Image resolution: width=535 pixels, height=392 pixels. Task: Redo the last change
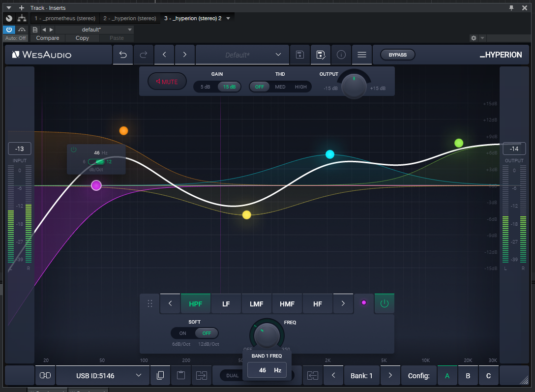click(x=144, y=55)
